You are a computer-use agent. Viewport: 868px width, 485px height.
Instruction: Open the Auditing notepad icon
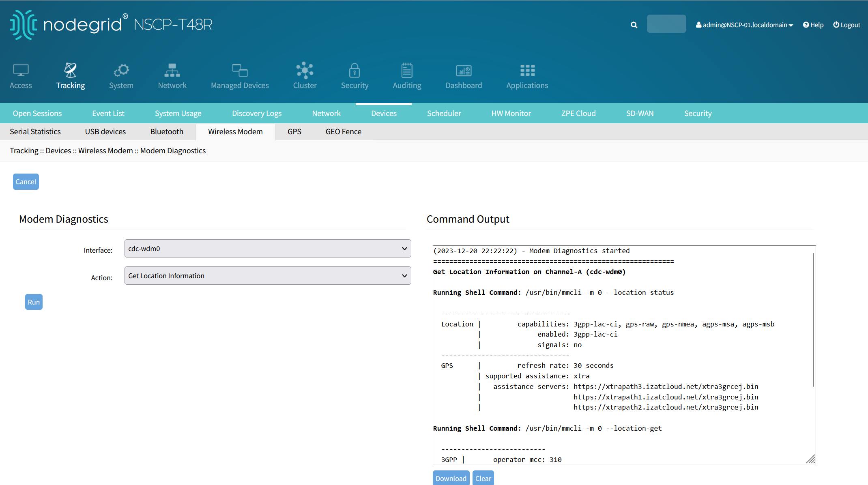(x=407, y=71)
